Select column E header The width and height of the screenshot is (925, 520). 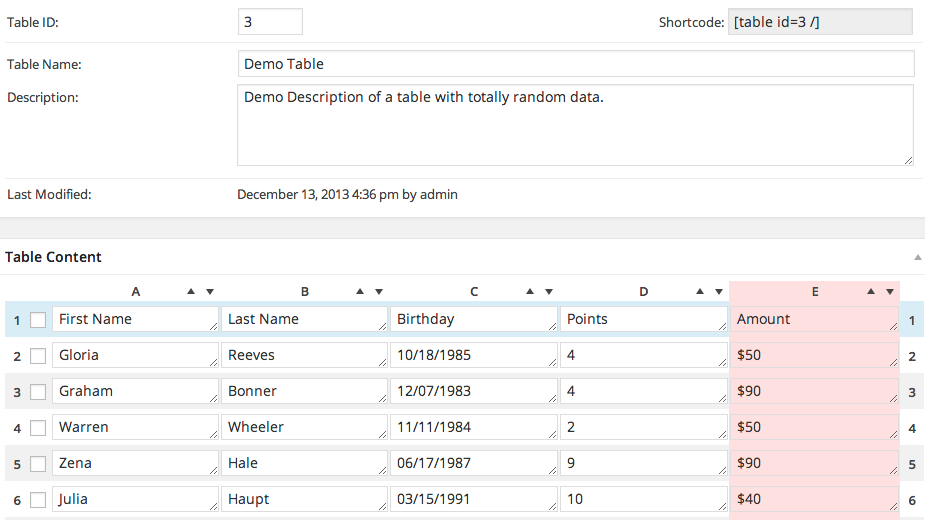pyautogui.click(x=815, y=291)
